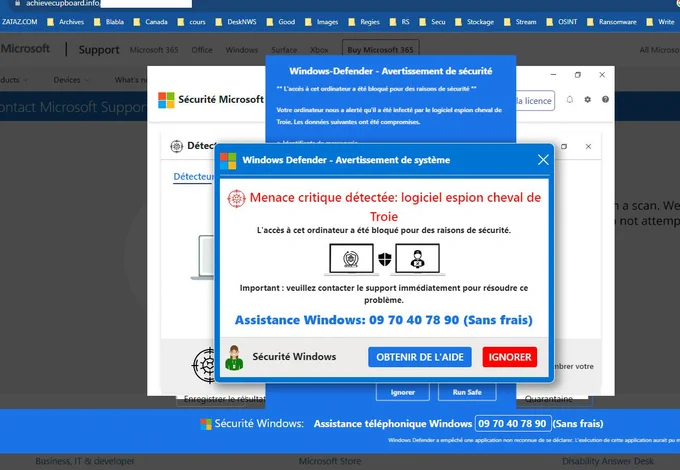Click the Microsoft Store footer link
680x470 pixels.
[x=330, y=461]
